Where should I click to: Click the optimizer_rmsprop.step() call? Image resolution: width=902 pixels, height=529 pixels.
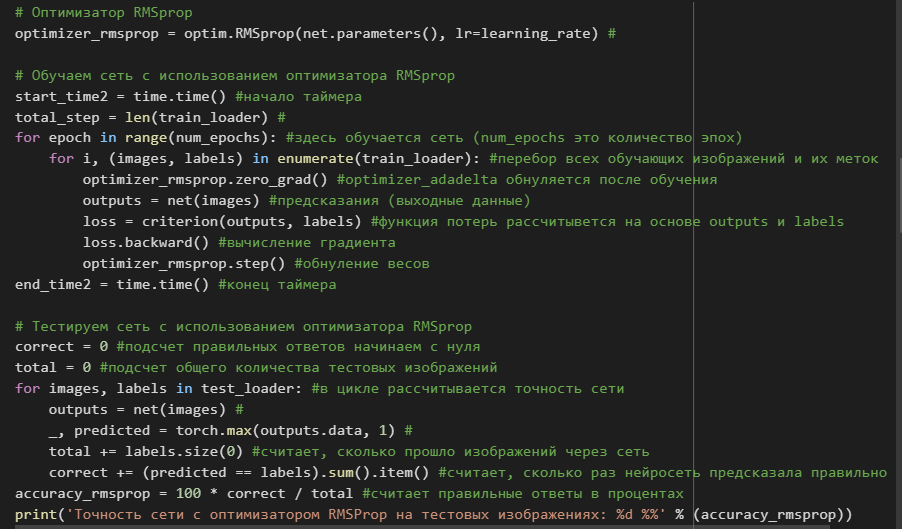[184, 263]
